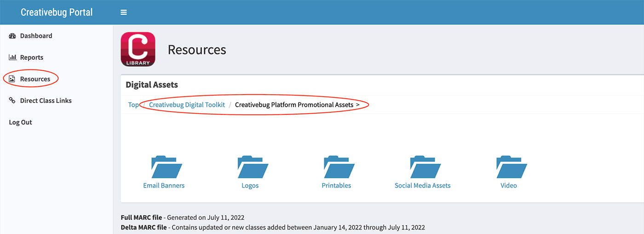The image size is (644, 234).
Task: Click Log Out in the sidebar
Action: (x=21, y=122)
